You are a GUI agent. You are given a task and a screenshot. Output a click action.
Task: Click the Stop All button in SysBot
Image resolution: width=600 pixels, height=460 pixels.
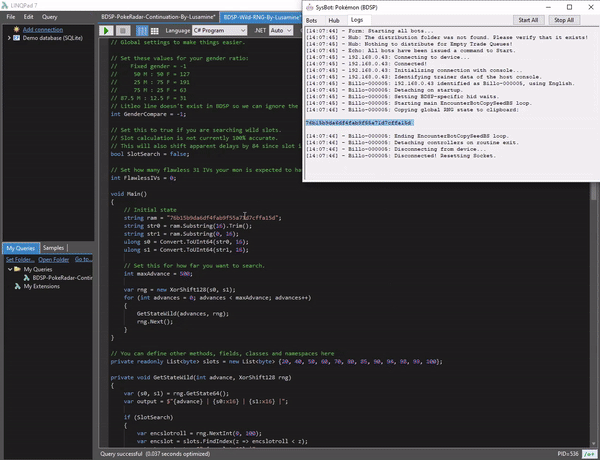[564, 20]
